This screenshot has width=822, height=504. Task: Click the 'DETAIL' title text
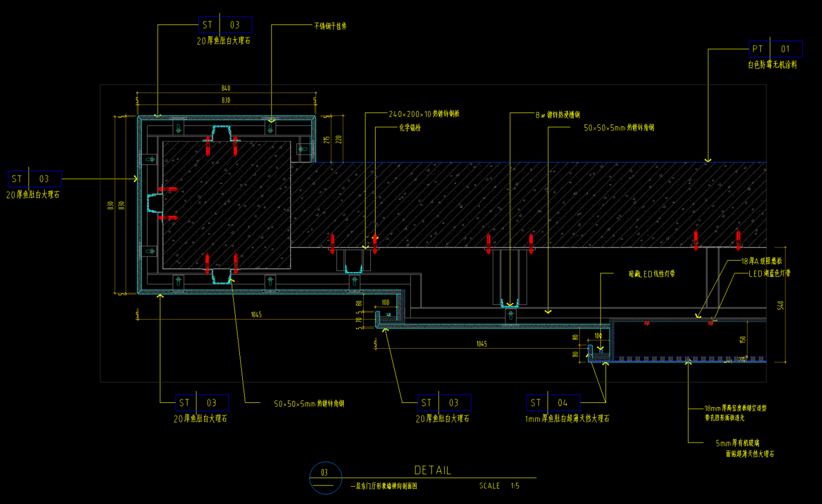click(433, 470)
